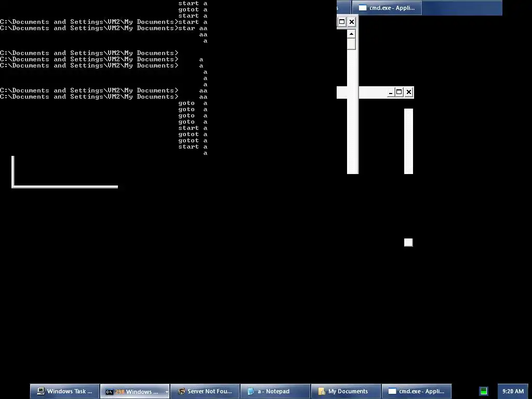
Task: Click the scrollbar thumb below the up arrow
Action: pyautogui.click(x=351, y=44)
